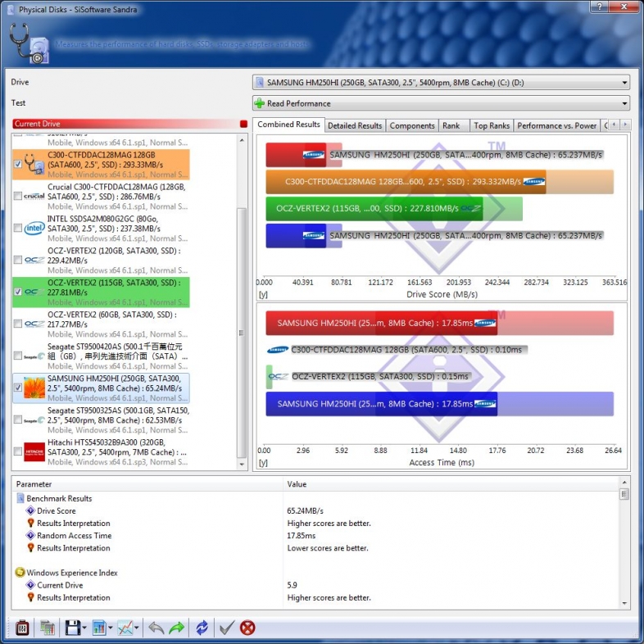Check the Hitachi HTS545032B9A300 checkbox
The height and width of the screenshot is (644, 644).
[x=18, y=451]
